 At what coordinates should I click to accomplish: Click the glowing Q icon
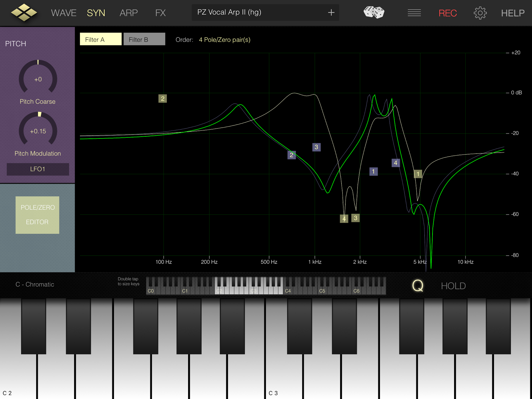[x=417, y=286]
